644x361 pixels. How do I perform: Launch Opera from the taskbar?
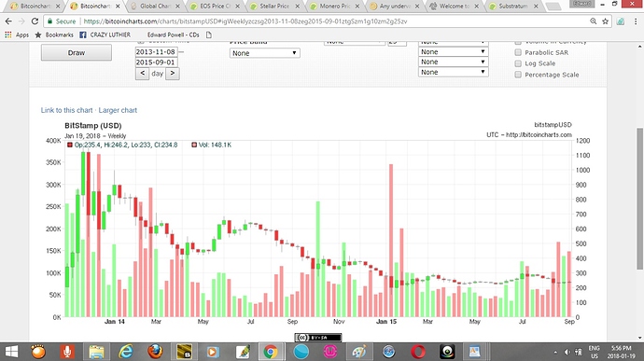[418, 352]
